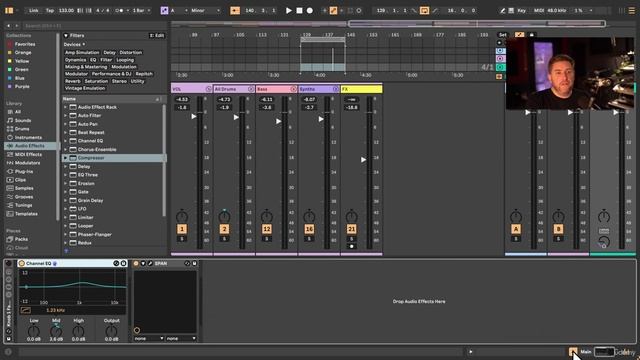
Task: Click the Session Record circle button
Action: 359,10
